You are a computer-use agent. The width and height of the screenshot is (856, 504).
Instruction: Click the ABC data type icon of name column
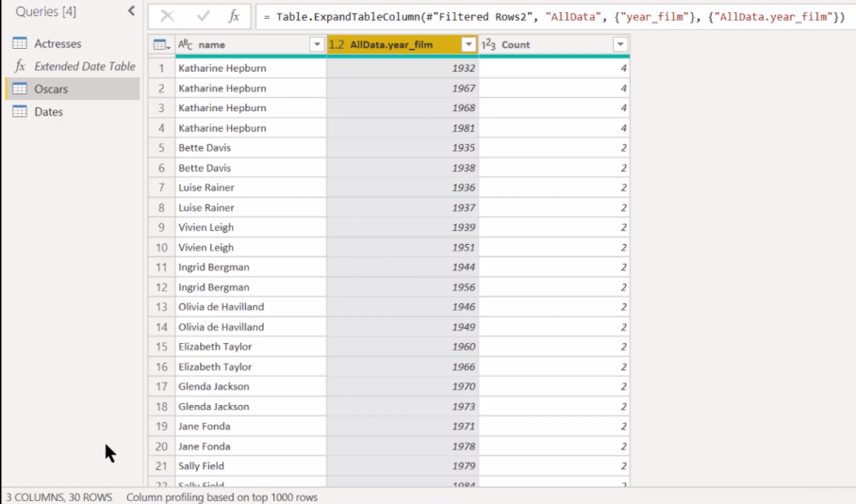click(186, 44)
